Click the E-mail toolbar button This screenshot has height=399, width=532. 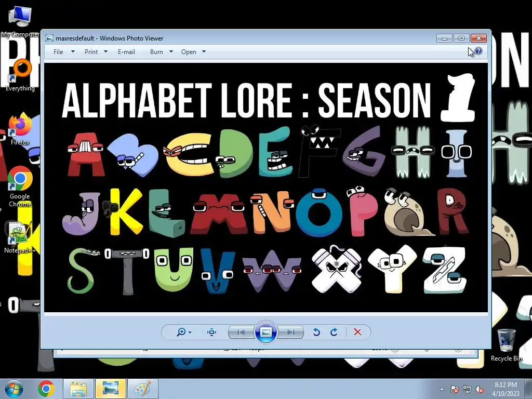pyautogui.click(x=126, y=51)
